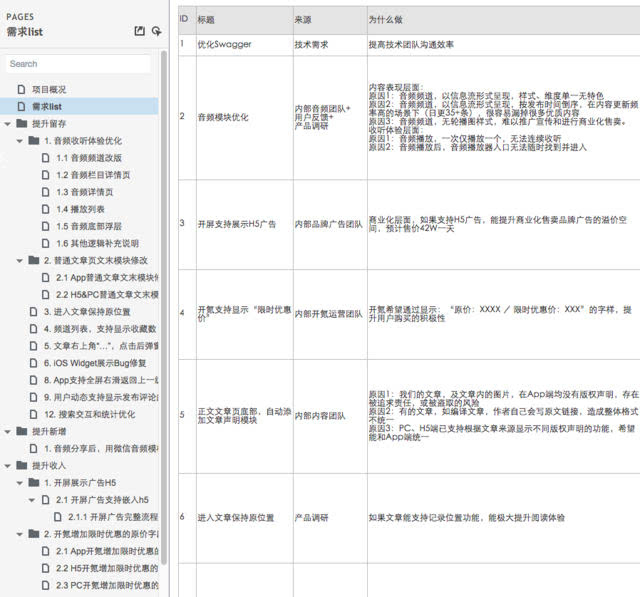Collapse the 提升新增 folder arrow
The image size is (640, 597).
(x=8, y=431)
